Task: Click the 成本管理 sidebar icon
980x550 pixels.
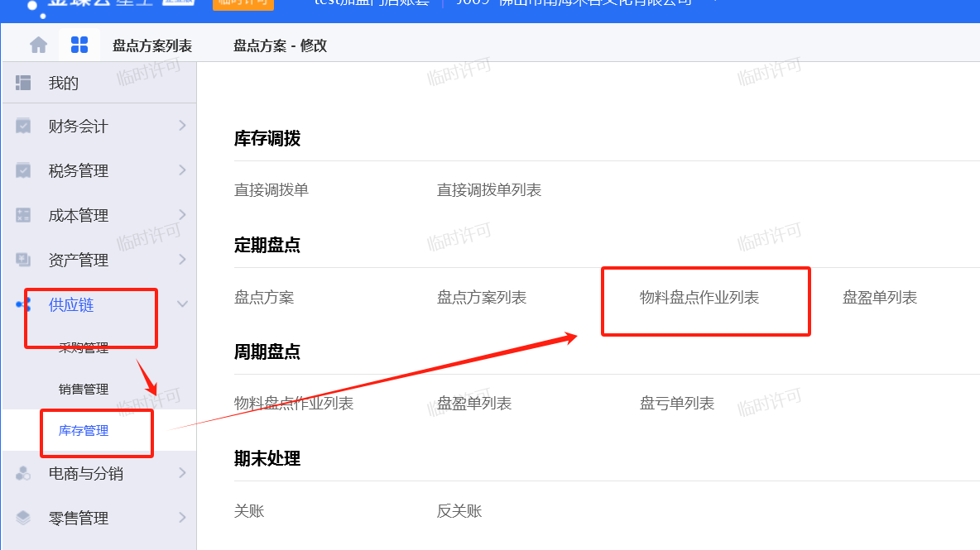Action: pyautogui.click(x=23, y=215)
